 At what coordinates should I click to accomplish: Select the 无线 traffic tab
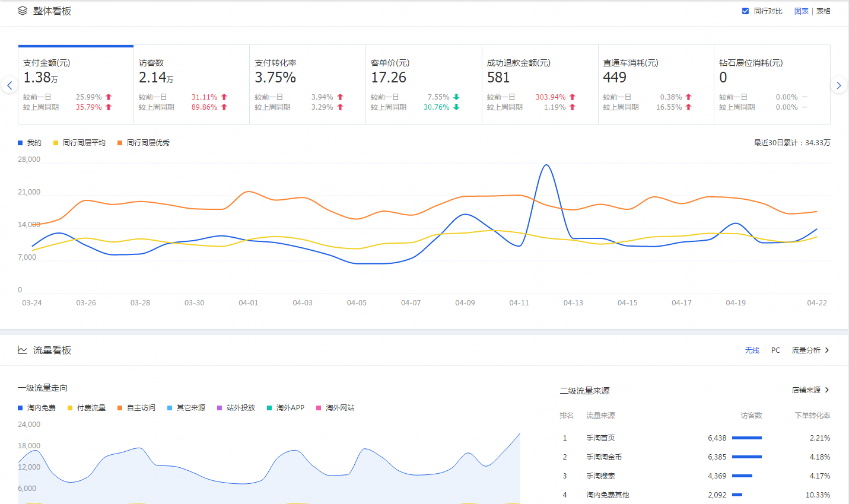[752, 350]
